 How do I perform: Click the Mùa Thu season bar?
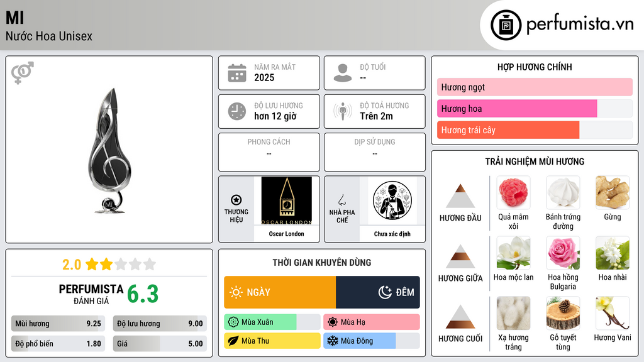pyautogui.click(x=272, y=341)
